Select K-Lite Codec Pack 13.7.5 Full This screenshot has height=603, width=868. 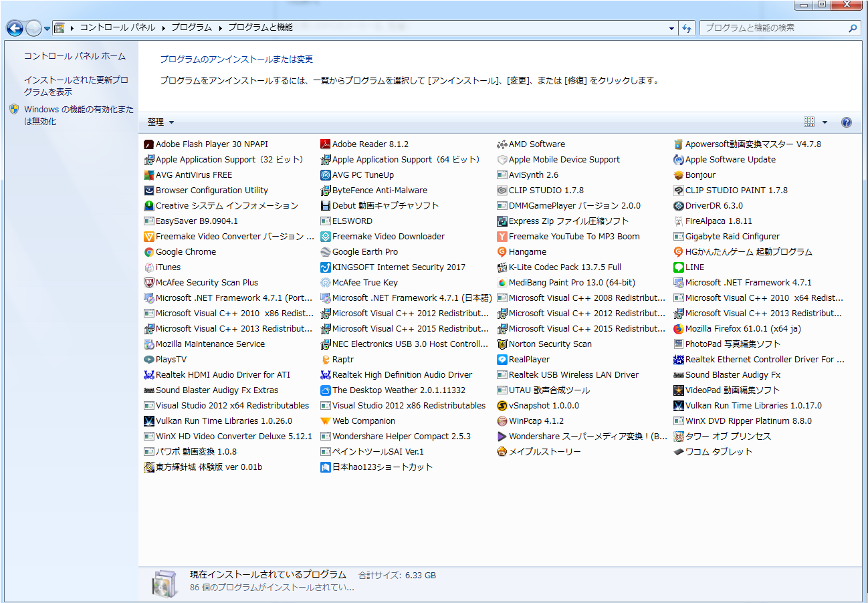(560, 267)
